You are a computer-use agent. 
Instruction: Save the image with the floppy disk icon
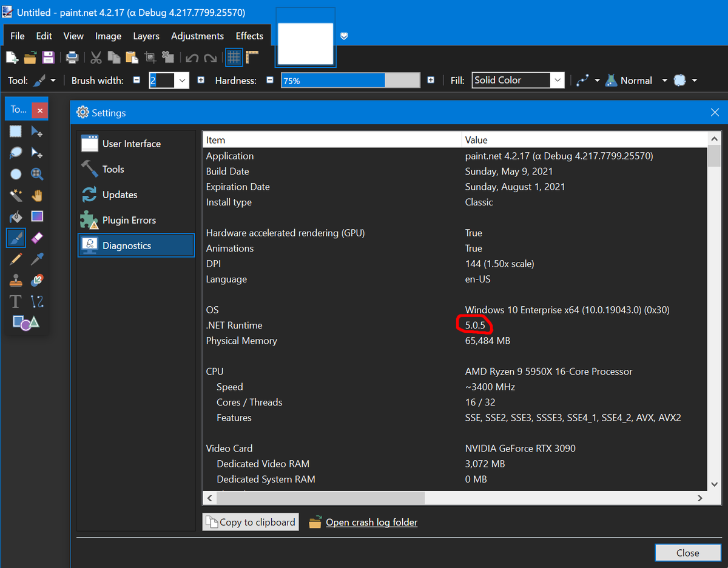(48, 58)
